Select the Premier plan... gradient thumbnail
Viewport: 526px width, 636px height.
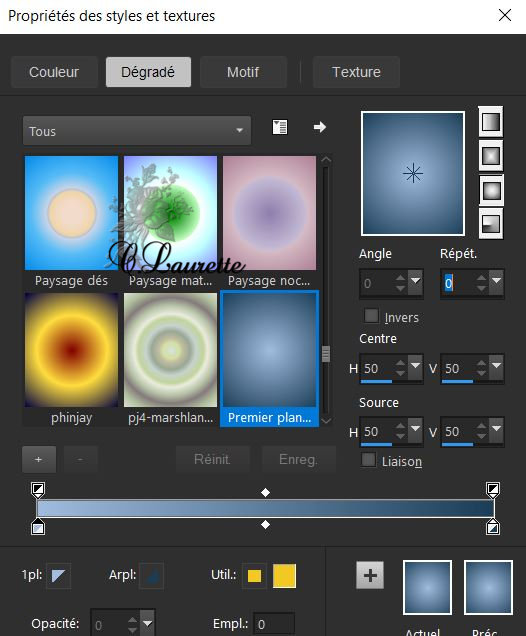click(x=269, y=350)
